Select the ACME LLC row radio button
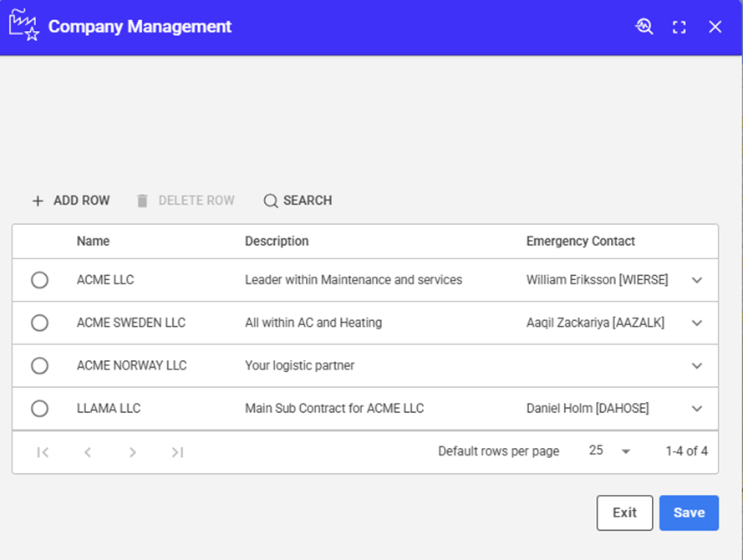 pyautogui.click(x=39, y=280)
